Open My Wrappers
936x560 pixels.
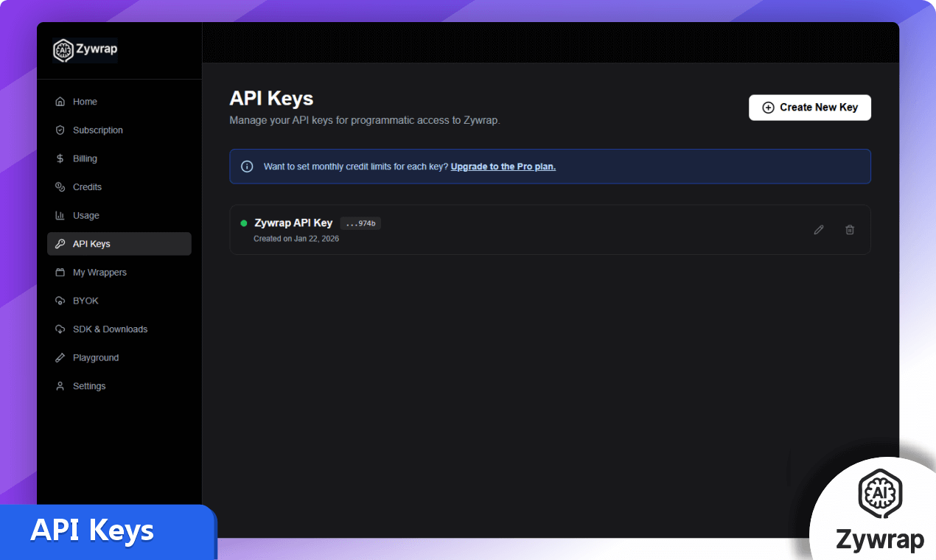pos(119,273)
